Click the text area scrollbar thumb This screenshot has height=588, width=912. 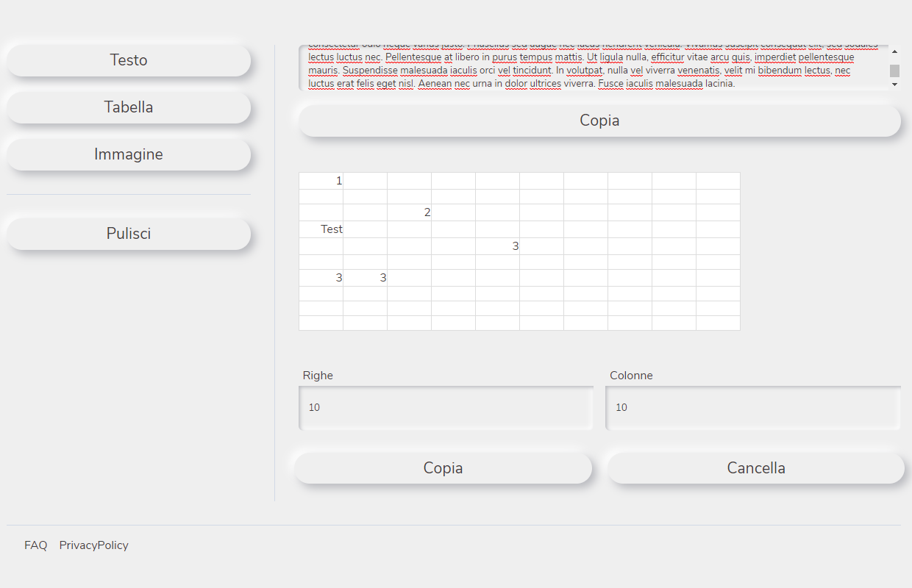[894, 71]
